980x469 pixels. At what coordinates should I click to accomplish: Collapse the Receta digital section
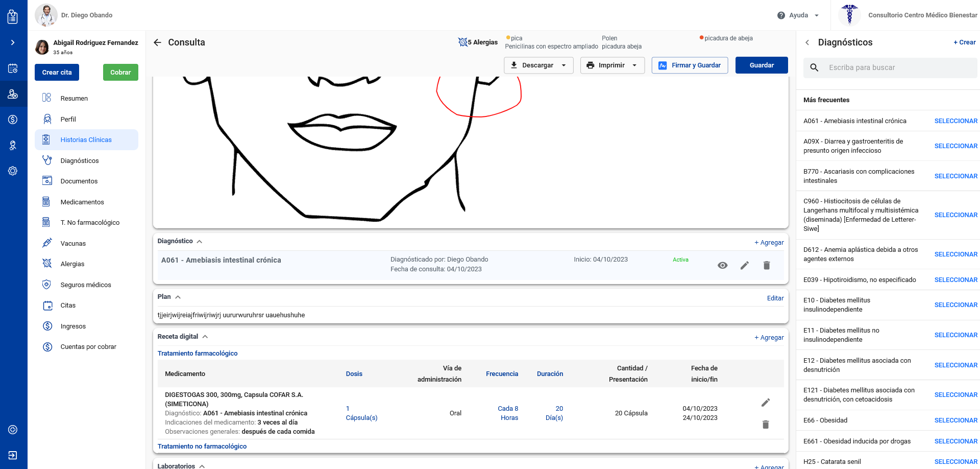[205, 337]
